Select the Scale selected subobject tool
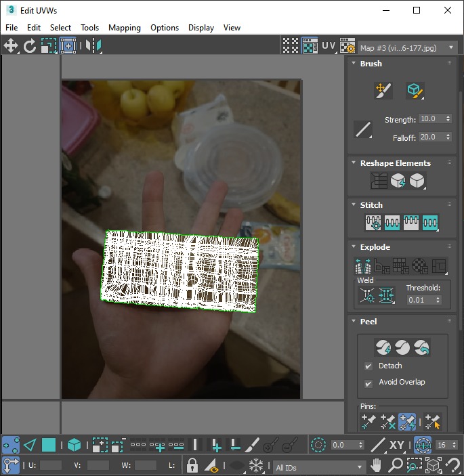 pyautogui.click(x=49, y=46)
